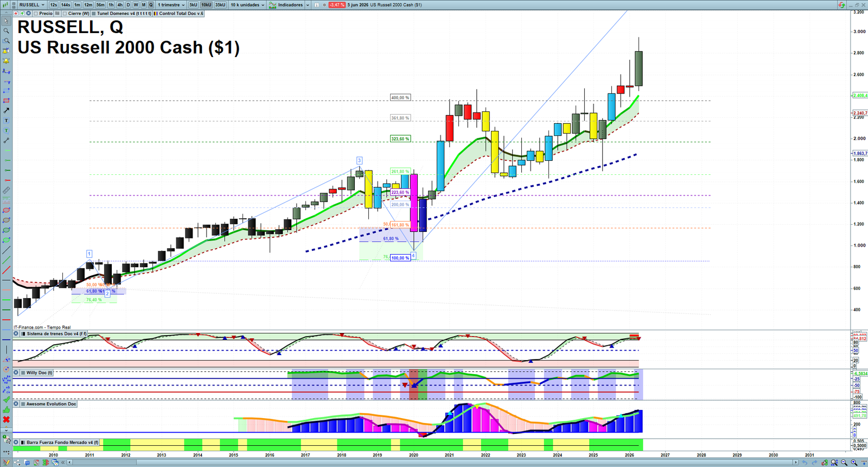Click the pencil icon in bottom-left corner
The image size is (868, 467).
pos(7,463)
